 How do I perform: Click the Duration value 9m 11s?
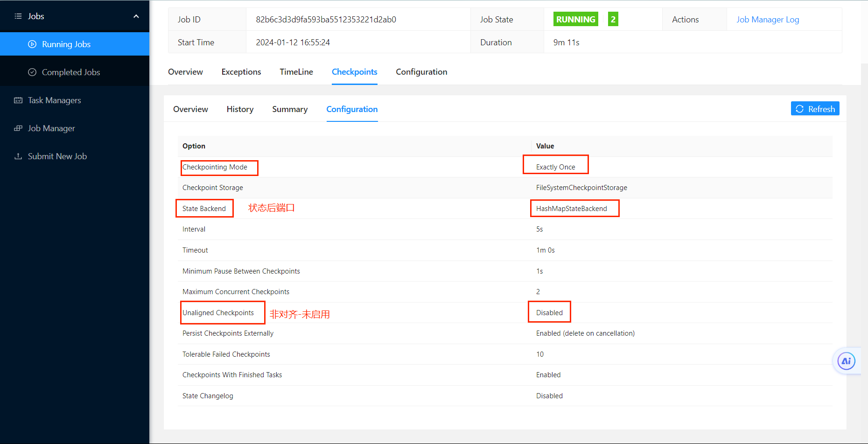coord(566,42)
